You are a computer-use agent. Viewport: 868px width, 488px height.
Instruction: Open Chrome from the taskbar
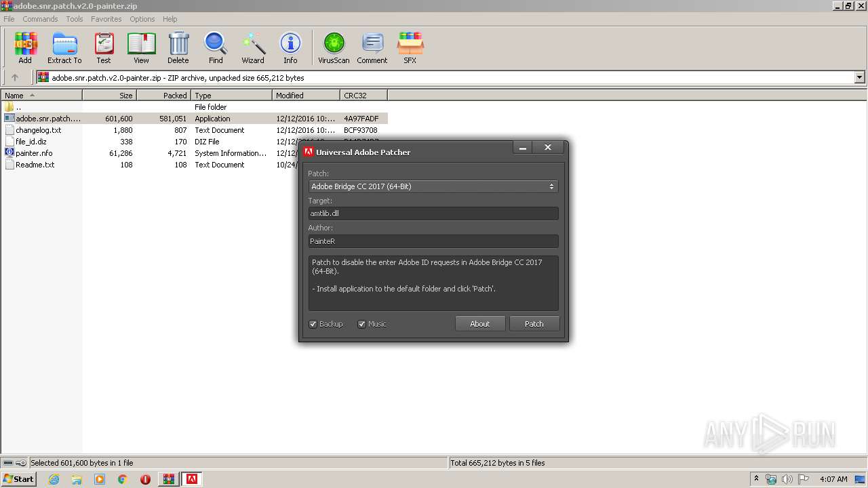[x=122, y=479]
